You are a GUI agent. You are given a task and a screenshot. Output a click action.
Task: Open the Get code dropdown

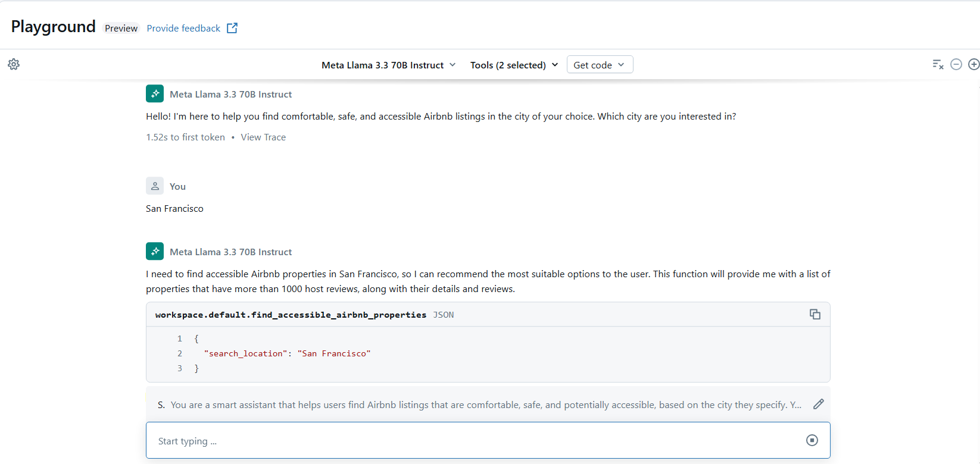(x=600, y=65)
